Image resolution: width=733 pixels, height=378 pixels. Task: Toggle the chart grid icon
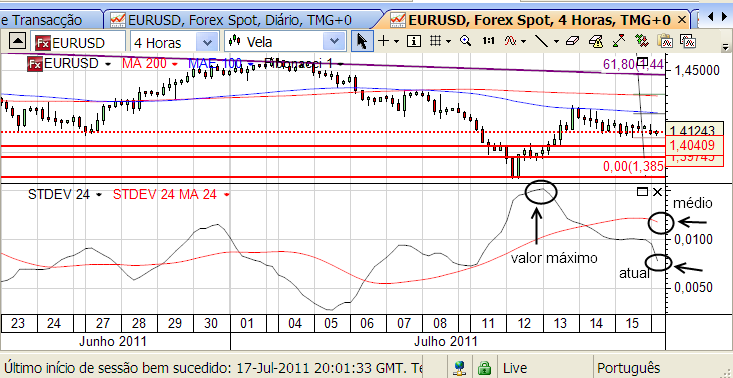tap(436, 41)
